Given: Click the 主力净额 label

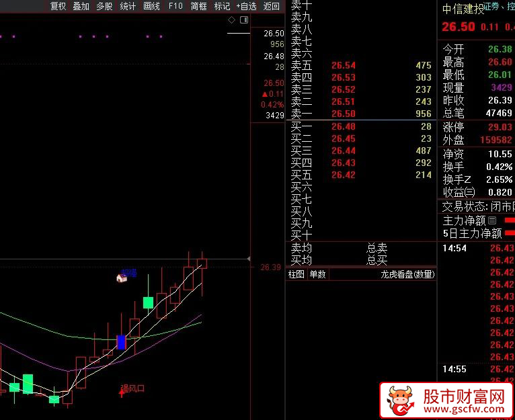Looking at the screenshot, I should [x=464, y=220].
